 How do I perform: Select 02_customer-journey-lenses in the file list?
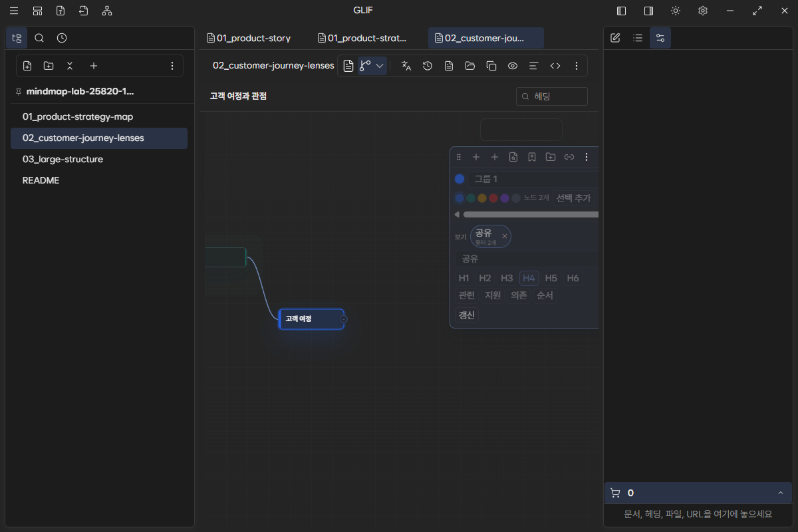99,138
